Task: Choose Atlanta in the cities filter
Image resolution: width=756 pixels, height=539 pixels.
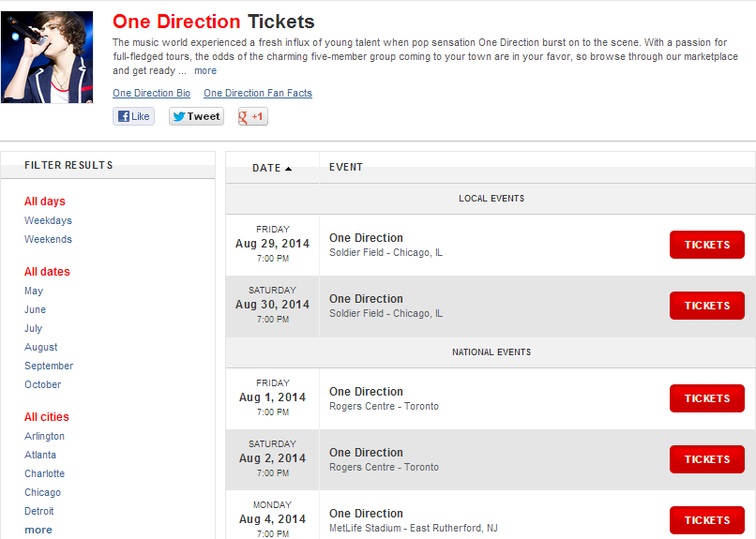Action: [40, 456]
